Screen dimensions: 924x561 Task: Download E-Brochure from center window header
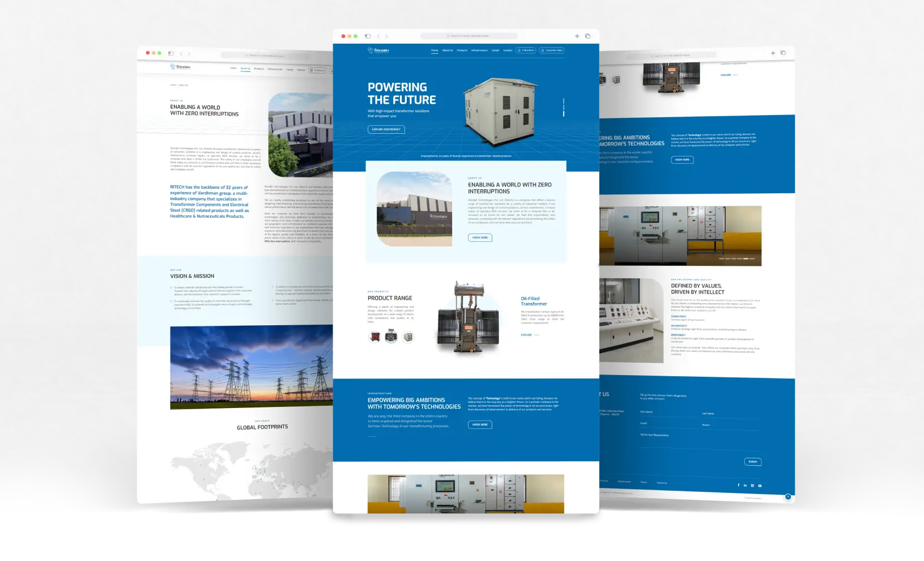coord(526,50)
